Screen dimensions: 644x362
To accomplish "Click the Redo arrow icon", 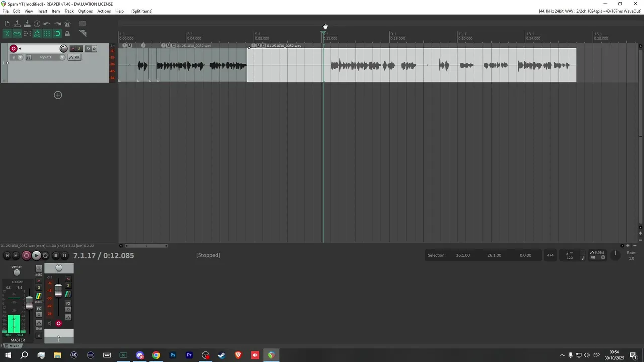I will pos(57,24).
